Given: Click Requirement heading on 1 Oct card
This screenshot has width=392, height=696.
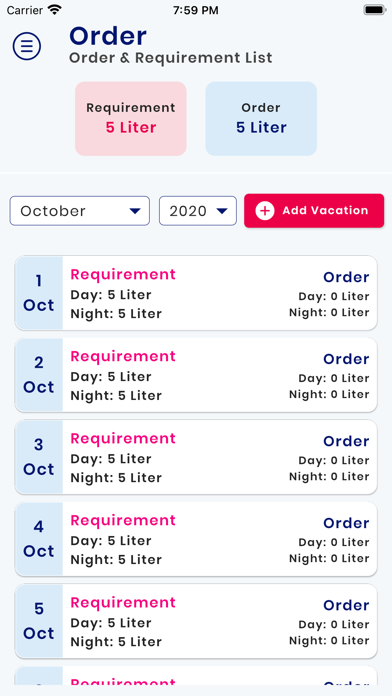Looking at the screenshot, I should click(123, 275).
